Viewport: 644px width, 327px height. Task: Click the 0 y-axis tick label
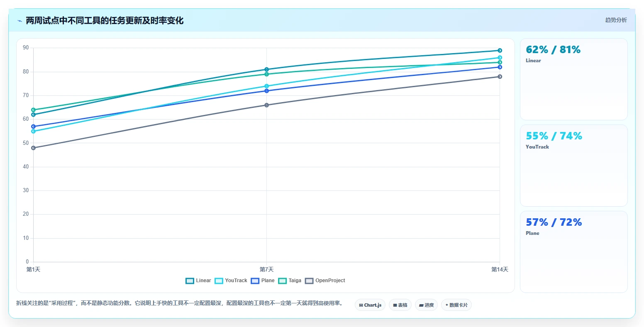coord(27,262)
